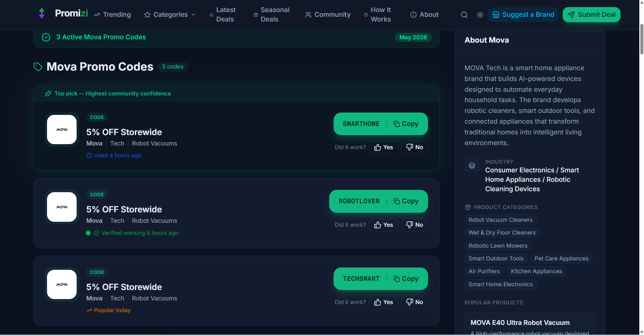
Task: Click the Mova logo on ROBOTLOVER card
Action: [x=62, y=207]
